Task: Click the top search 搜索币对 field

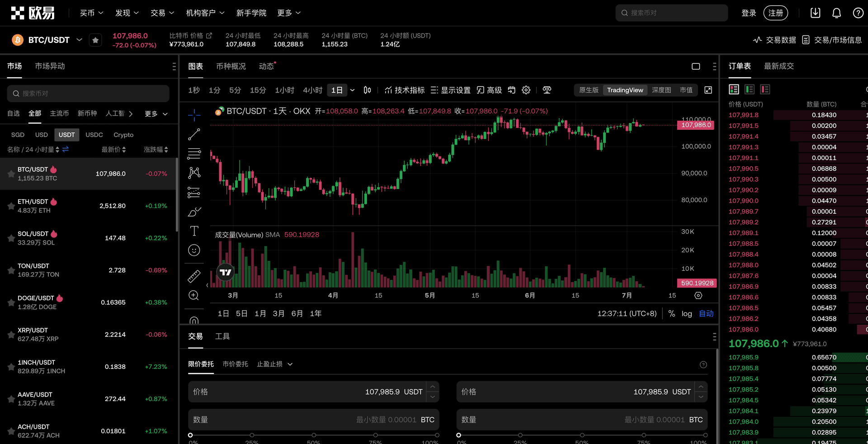Action: 671,13
